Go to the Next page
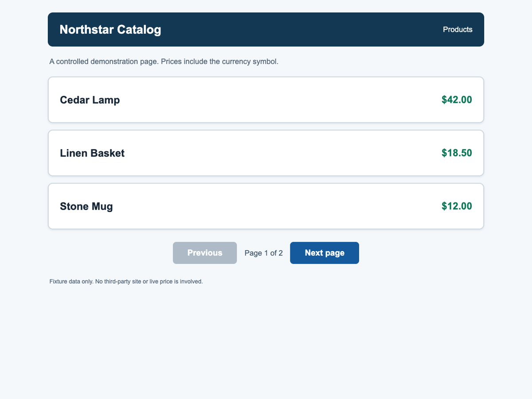The width and height of the screenshot is (532, 399). [325, 253]
